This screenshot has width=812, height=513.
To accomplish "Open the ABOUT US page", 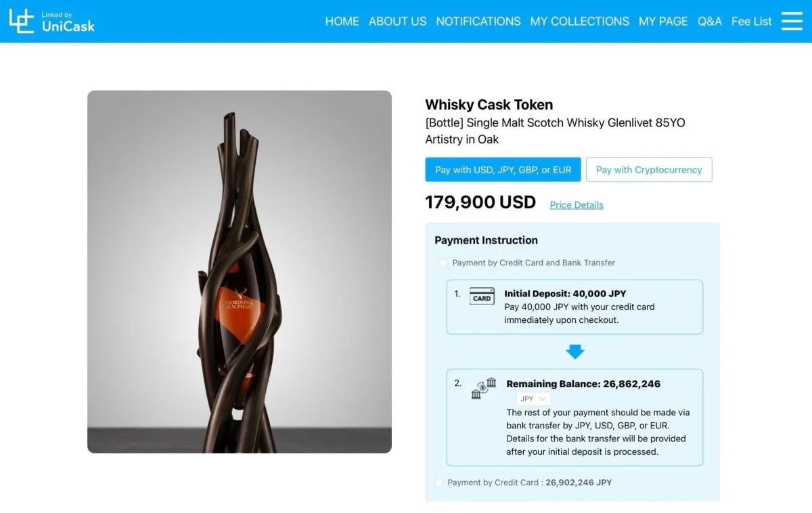I will click(397, 21).
